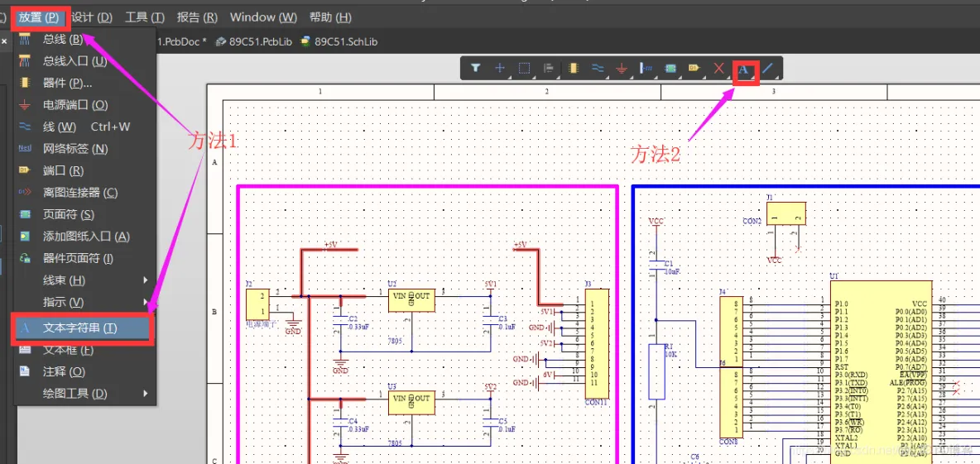Open the Window (W) menu

(263, 17)
